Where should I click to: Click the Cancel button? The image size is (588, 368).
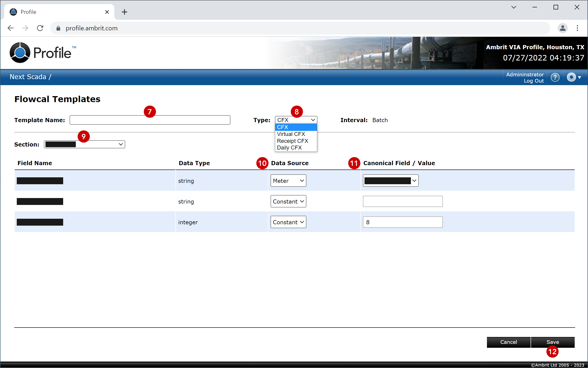point(509,342)
